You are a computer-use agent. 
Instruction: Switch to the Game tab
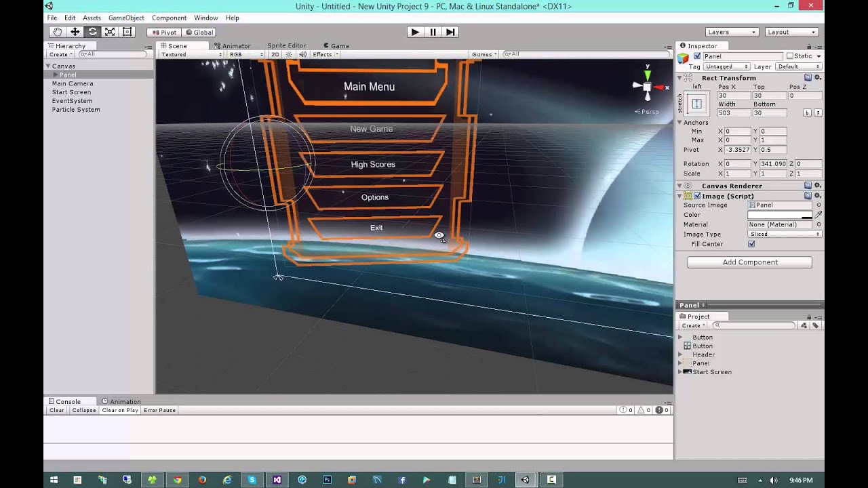pos(336,46)
